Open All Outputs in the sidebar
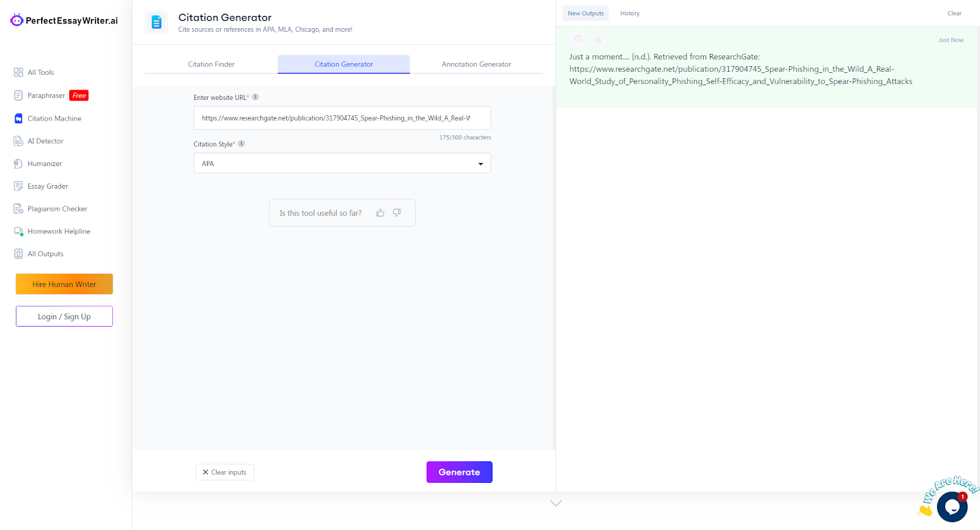This screenshot has width=980, height=530. click(x=45, y=254)
